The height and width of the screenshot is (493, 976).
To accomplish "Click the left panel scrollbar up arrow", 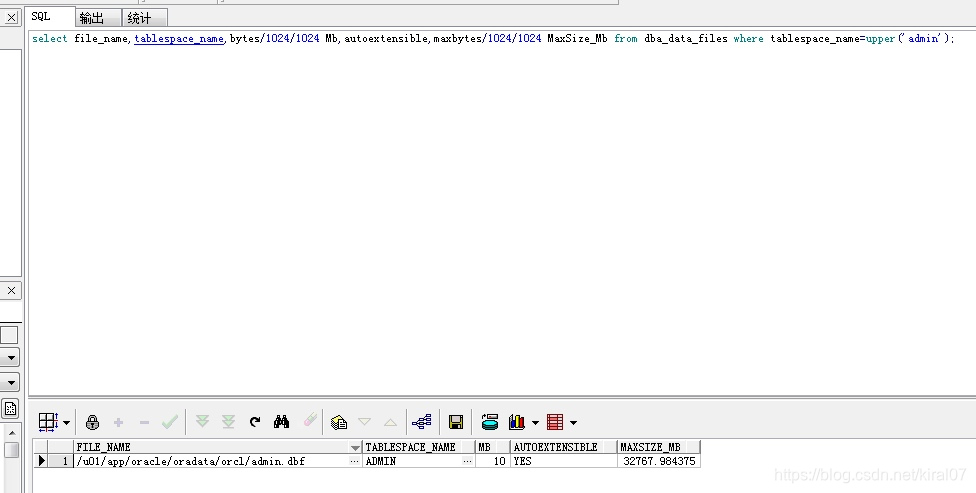I will (x=11, y=433).
